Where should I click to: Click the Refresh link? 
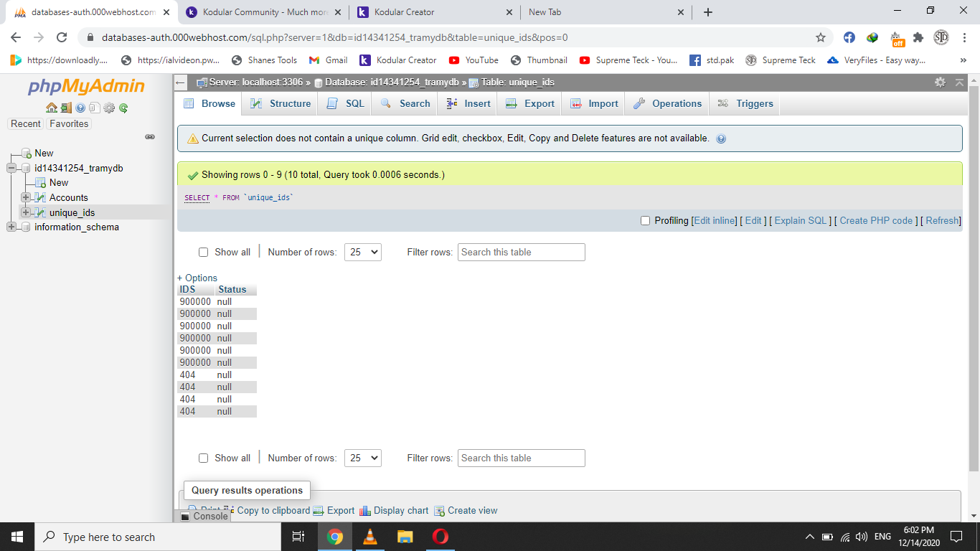pos(941,221)
